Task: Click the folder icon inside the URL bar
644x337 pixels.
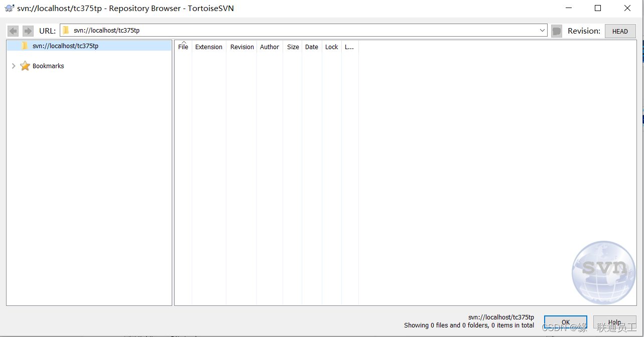Action: (x=66, y=30)
